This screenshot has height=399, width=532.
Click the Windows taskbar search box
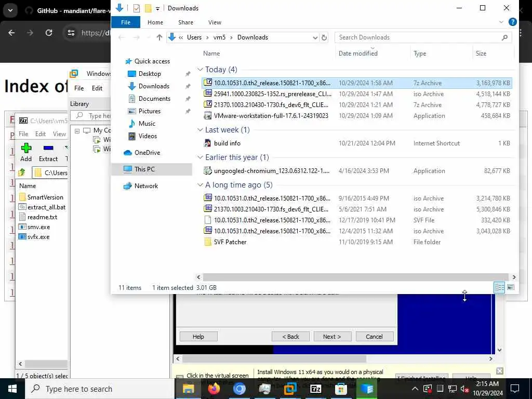point(99,389)
